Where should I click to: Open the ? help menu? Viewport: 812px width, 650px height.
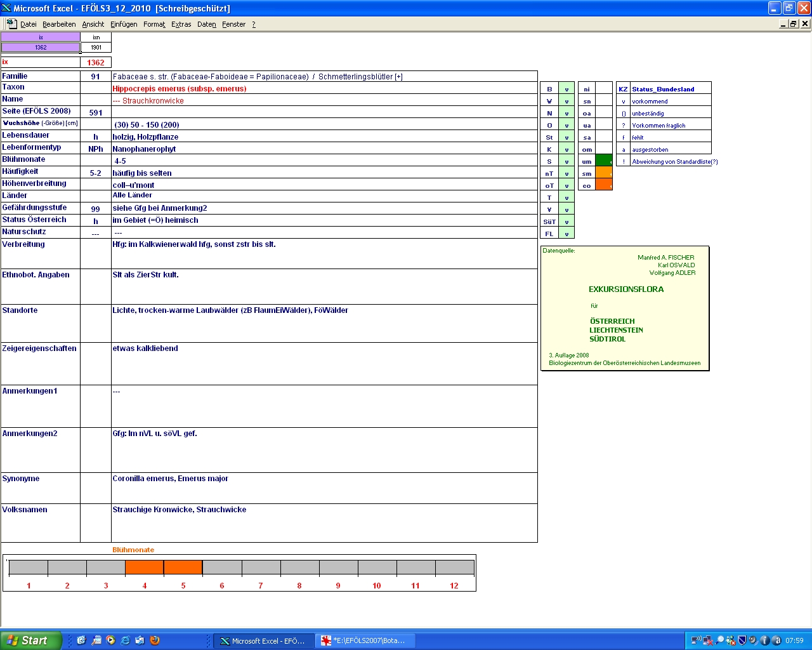254,24
